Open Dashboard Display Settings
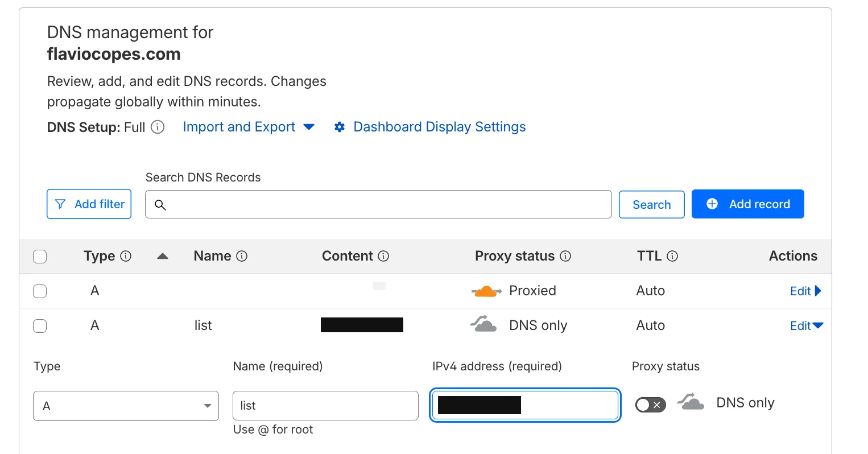868x454 pixels. pyautogui.click(x=439, y=127)
